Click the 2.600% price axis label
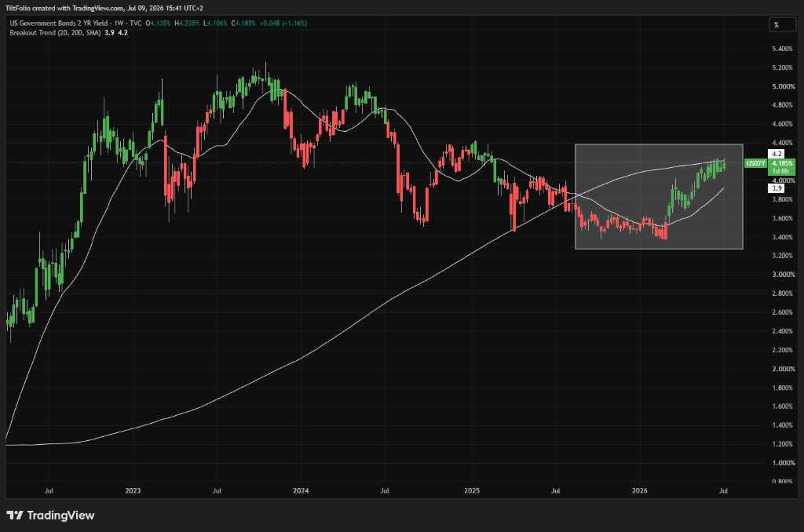 point(783,312)
